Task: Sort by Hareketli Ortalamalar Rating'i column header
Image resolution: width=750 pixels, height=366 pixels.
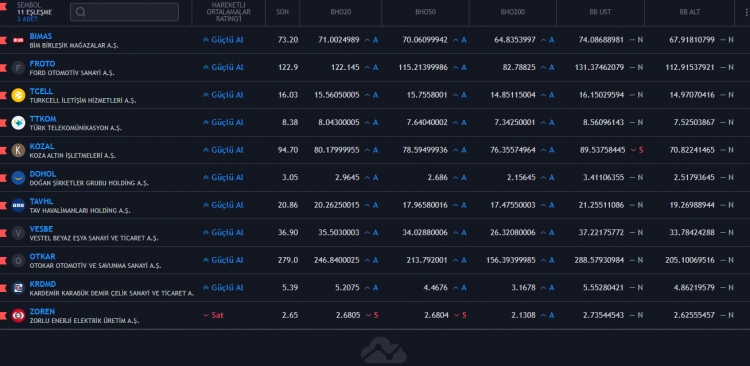Action: [x=229, y=12]
